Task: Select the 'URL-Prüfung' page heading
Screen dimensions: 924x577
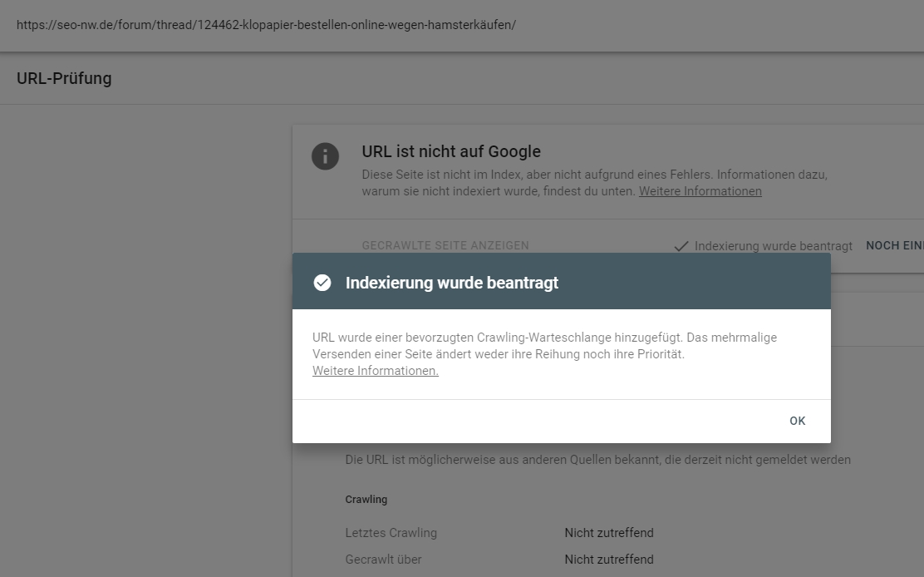Action: click(x=64, y=79)
